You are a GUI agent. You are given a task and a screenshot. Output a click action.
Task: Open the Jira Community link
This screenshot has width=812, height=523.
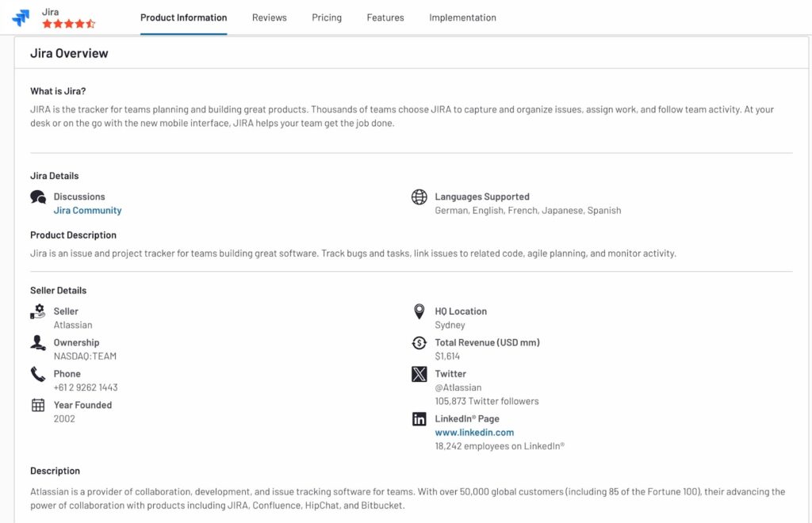[x=87, y=211]
